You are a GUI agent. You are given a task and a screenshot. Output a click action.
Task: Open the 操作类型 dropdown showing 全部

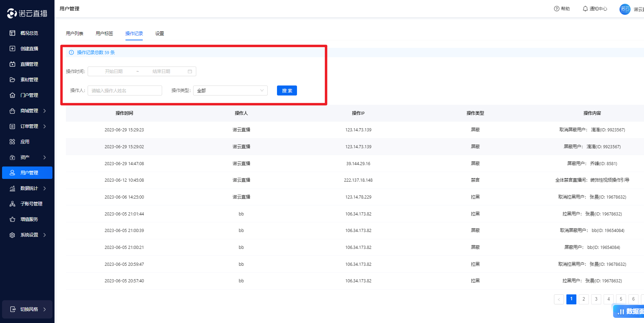(230, 91)
